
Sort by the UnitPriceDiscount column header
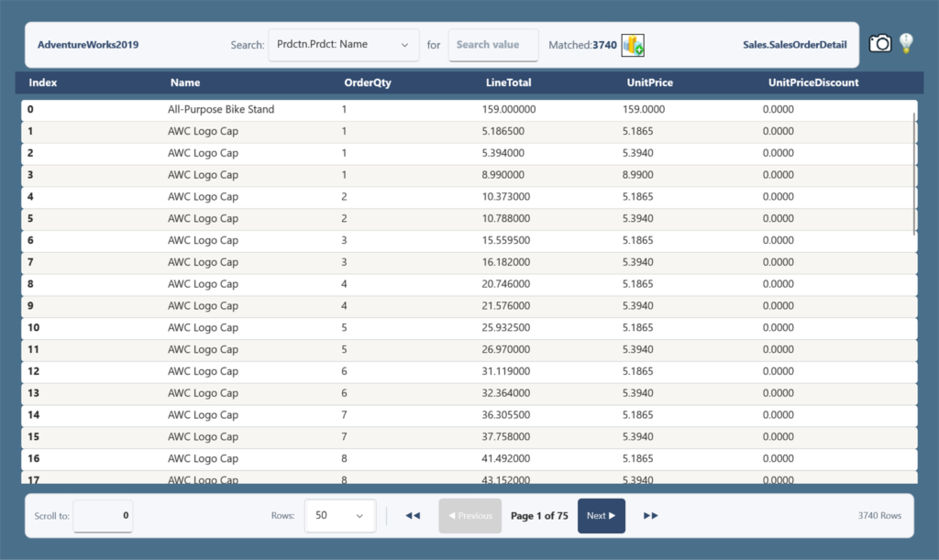813,82
